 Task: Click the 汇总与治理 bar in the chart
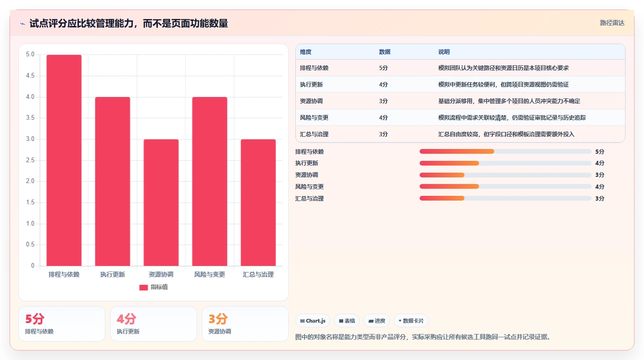tap(258, 202)
